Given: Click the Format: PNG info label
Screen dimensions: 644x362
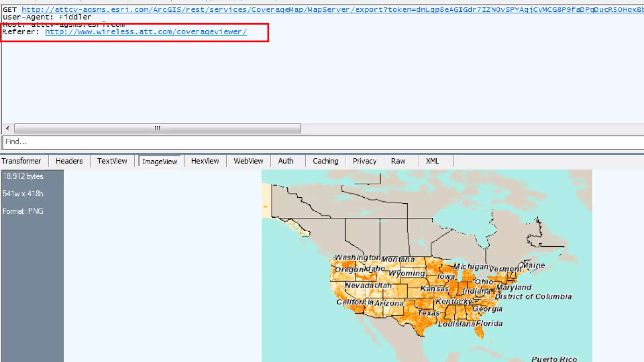Looking at the screenshot, I should point(23,211).
